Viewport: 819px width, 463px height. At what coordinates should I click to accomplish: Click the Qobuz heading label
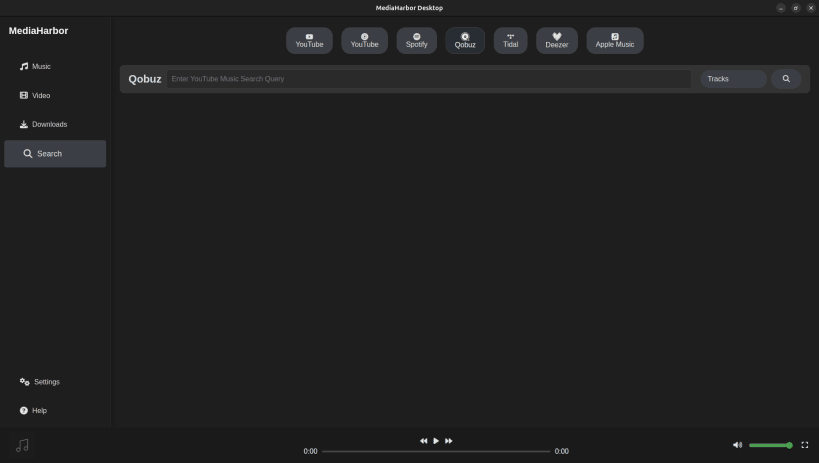(x=145, y=79)
